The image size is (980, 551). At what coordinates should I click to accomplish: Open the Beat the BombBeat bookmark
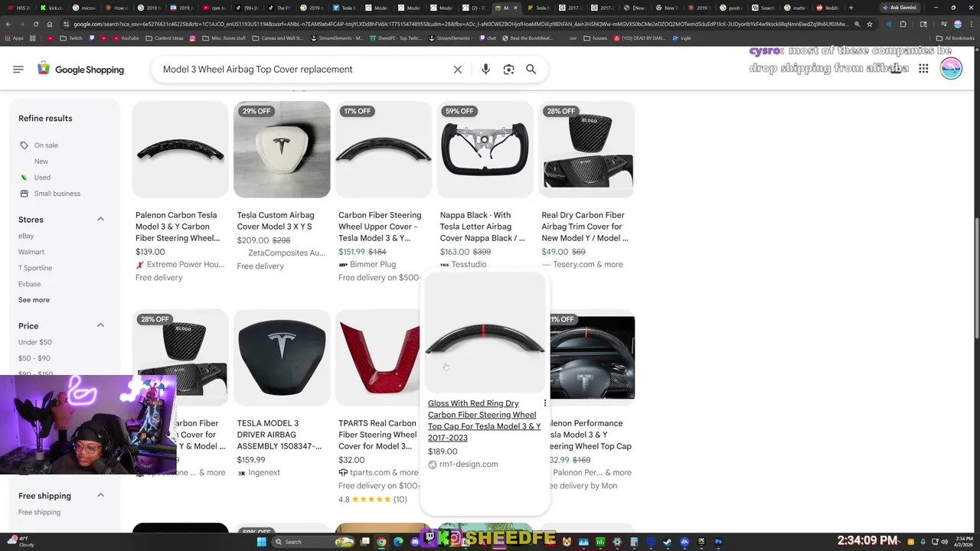coord(526,37)
